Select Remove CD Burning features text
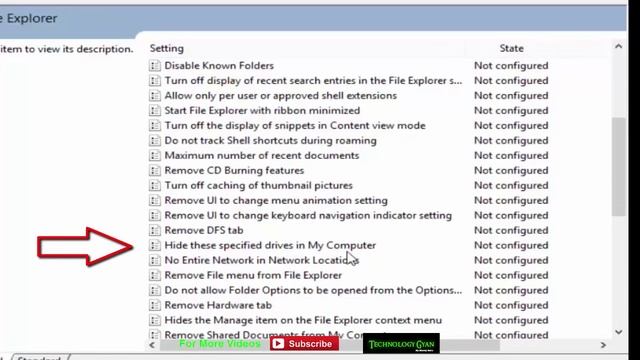Screen dimensions: 640x360 click(234, 171)
